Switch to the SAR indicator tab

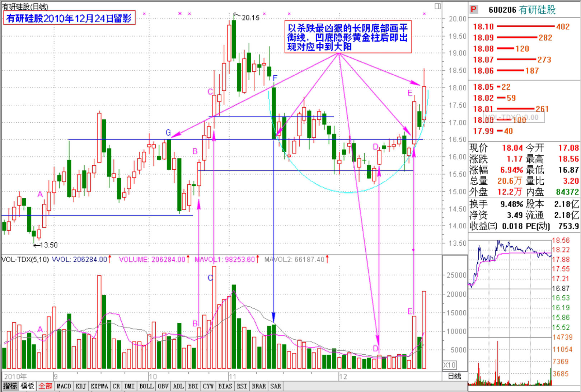(276, 386)
